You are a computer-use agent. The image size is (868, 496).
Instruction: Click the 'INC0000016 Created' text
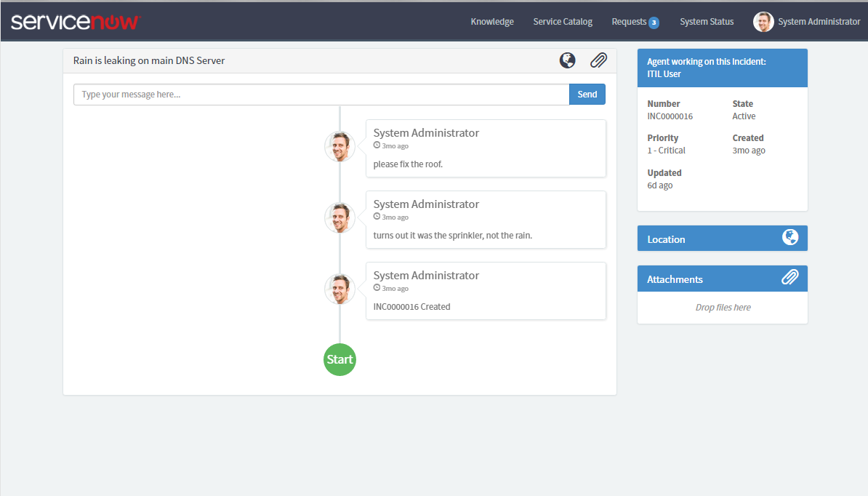(x=412, y=307)
